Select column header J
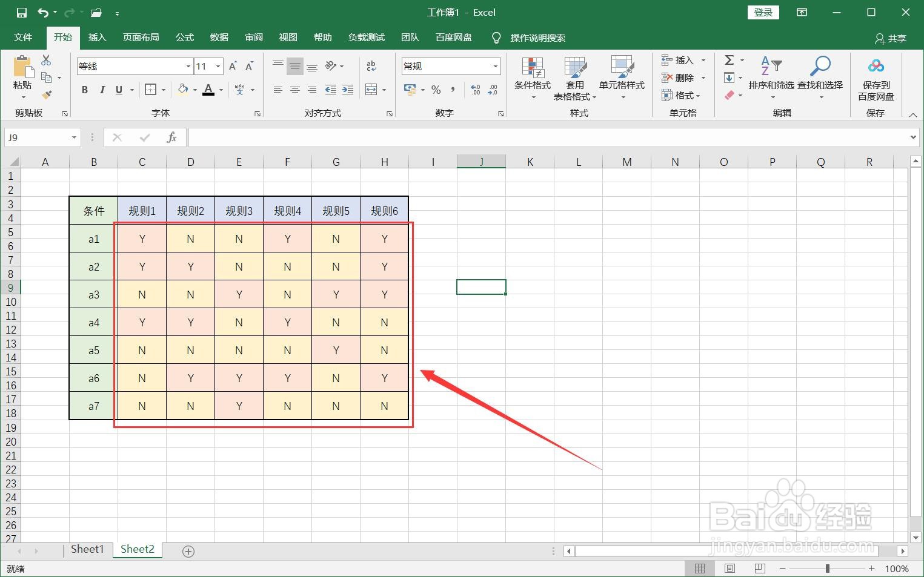Screen dimensions: 924x577 [481, 162]
